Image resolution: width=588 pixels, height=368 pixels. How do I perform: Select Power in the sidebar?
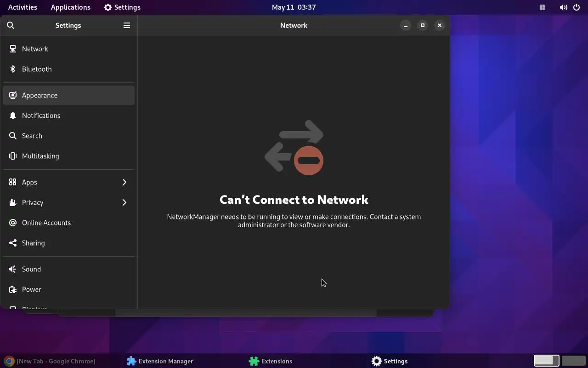click(x=68, y=289)
